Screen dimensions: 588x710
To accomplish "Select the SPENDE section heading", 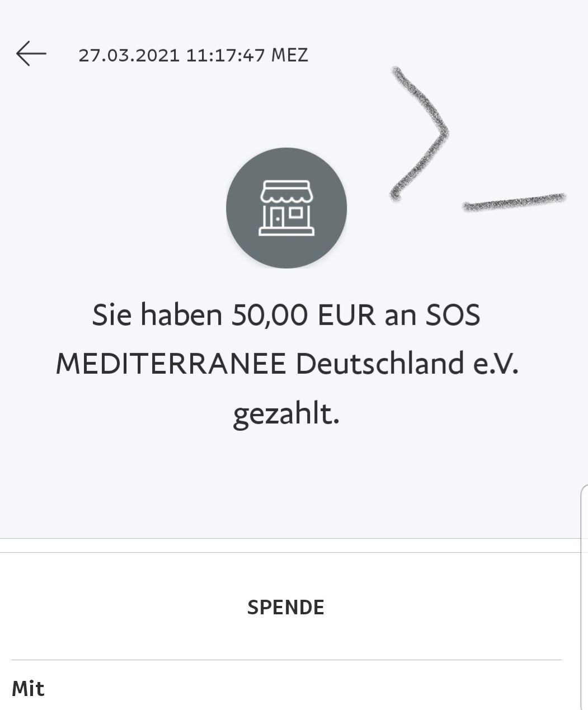I will (286, 608).
